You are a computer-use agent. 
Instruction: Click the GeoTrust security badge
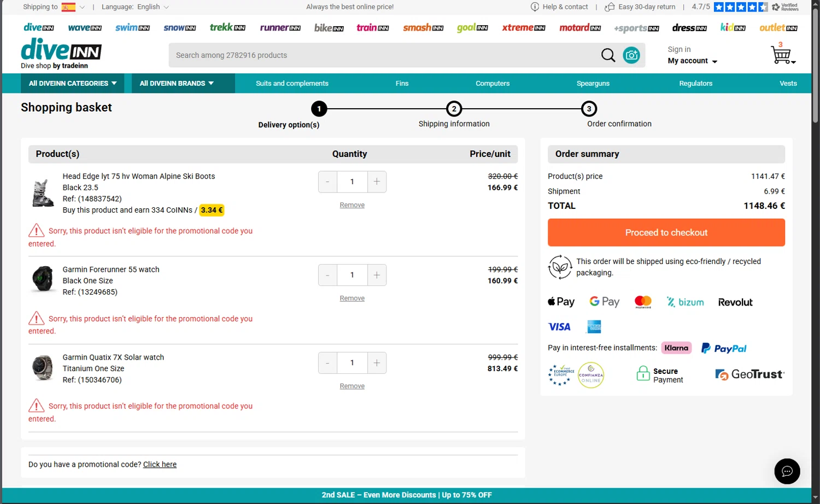[749, 374]
